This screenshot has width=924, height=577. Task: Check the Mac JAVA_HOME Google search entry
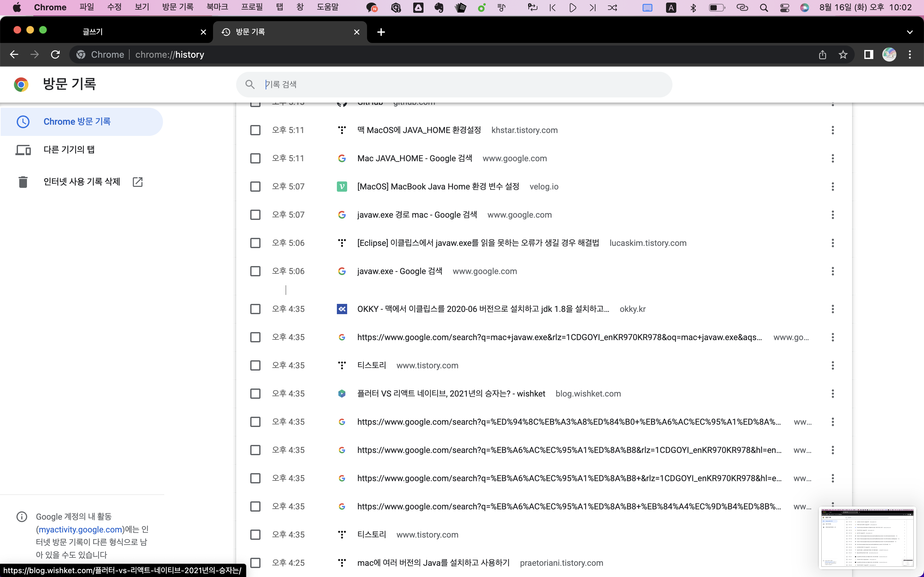pyautogui.click(x=255, y=158)
